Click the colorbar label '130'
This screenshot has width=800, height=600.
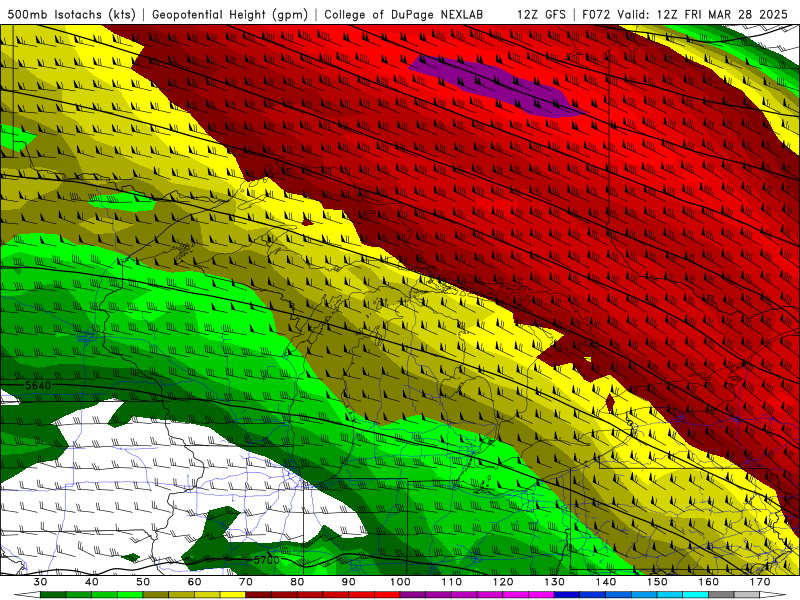(555, 582)
